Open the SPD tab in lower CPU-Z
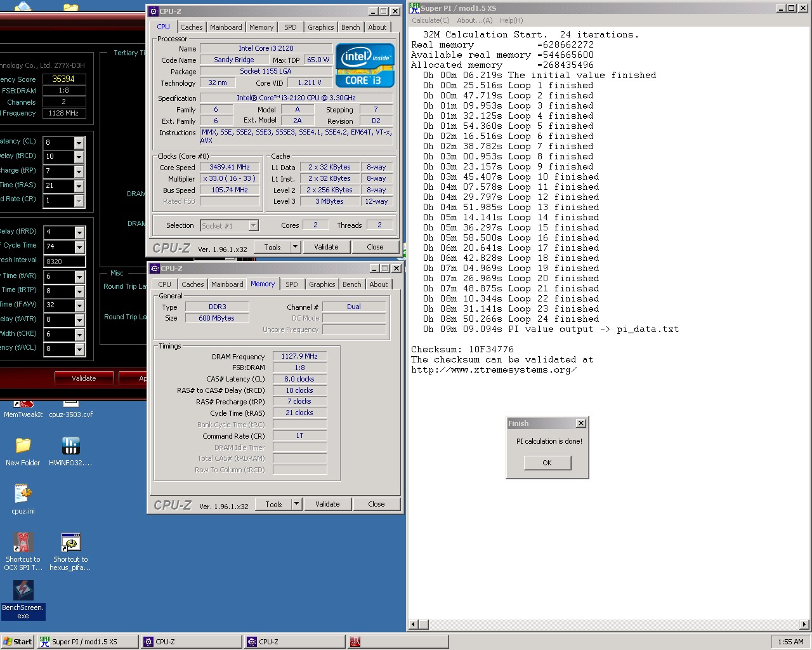 pyautogui.click(x=292, y=284)
